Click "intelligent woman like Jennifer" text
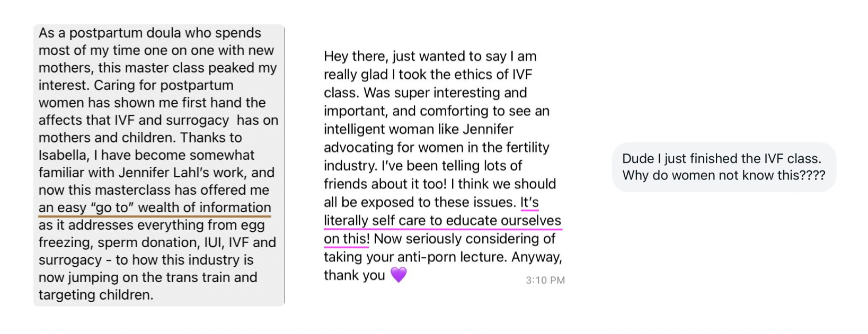868x334 pixels. [x=418, y=129]
